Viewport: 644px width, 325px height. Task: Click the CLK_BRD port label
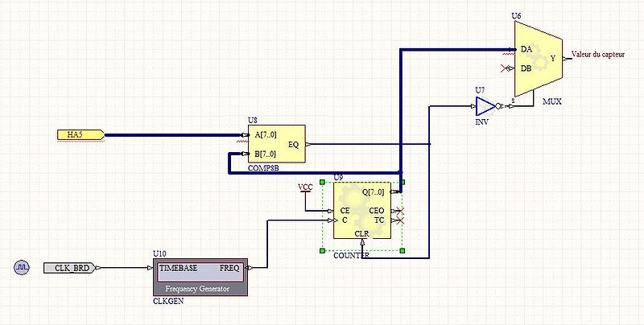(72, 268)
